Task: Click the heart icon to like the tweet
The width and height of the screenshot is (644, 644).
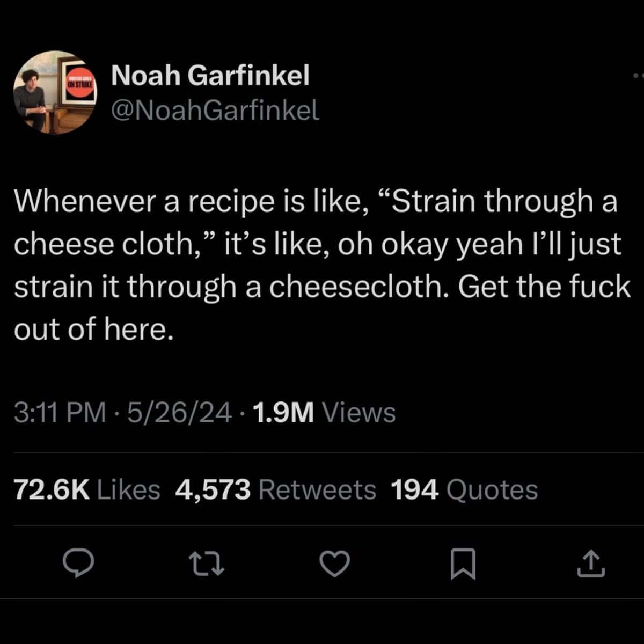Action: pos(335,563)
